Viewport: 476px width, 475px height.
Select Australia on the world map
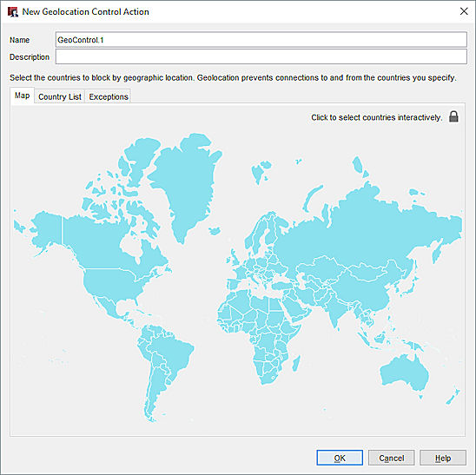pos(405,373)
